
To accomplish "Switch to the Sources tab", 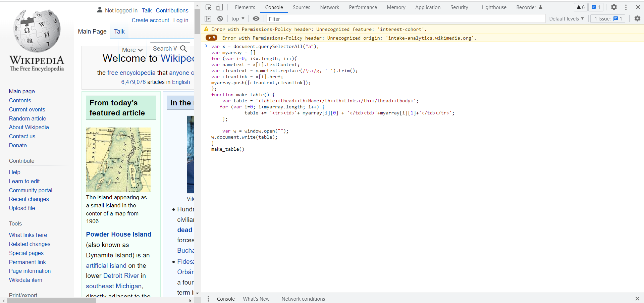I will (301, 7).
